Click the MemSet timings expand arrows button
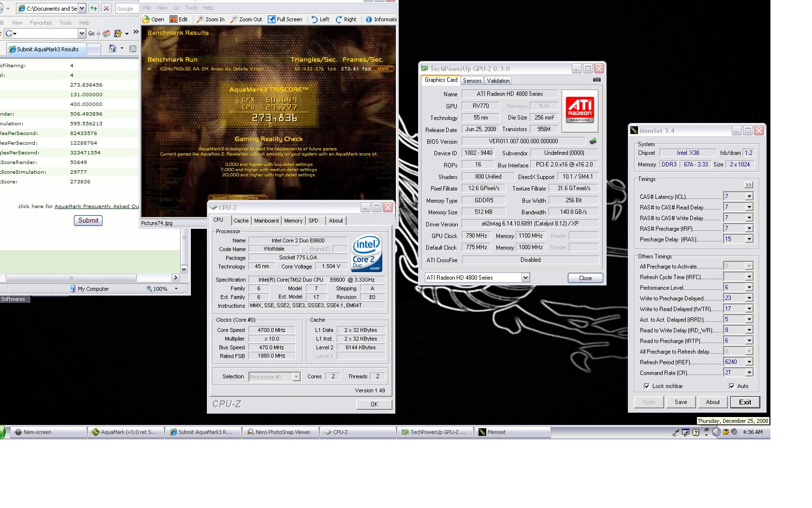The image size is (812, 508). 749,185
